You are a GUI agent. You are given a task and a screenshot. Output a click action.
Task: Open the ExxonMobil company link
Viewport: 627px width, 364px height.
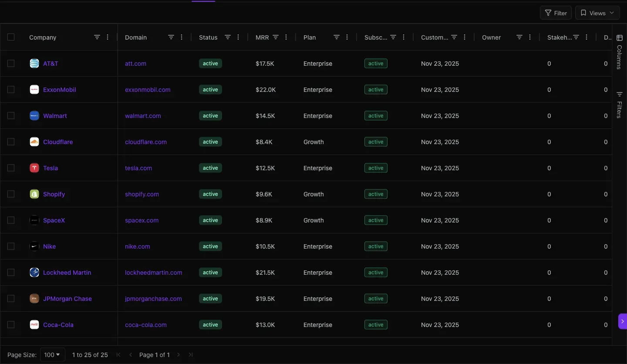(x=60, y=90)
